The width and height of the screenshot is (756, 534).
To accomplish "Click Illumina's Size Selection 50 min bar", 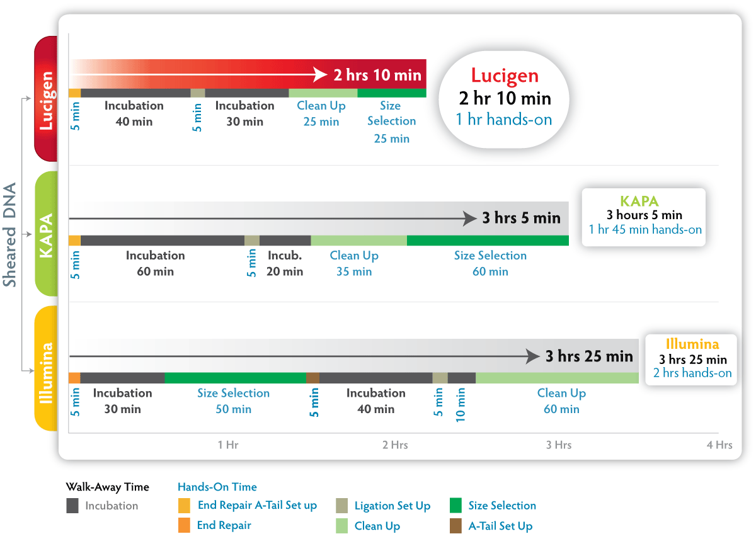I will tap(235, 378).
